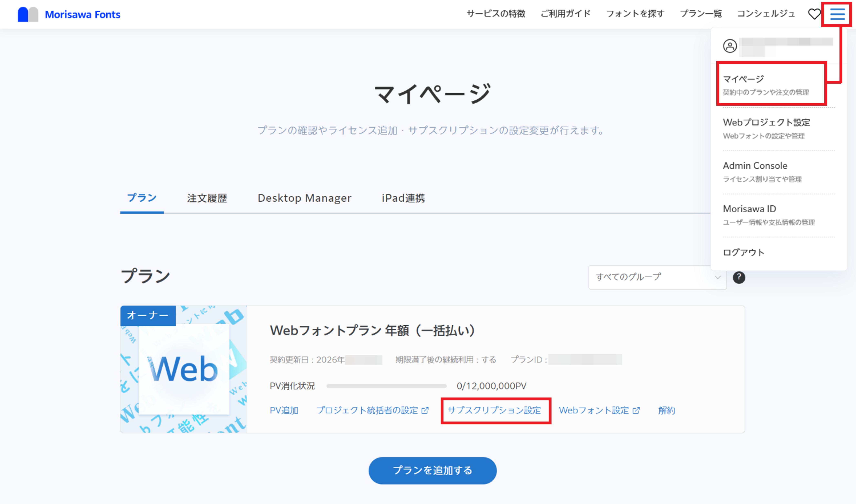Click the user profile icon in the account menu
Image resolution: width=856 pixels, height=504 pixels.
[x=730, y=46]
